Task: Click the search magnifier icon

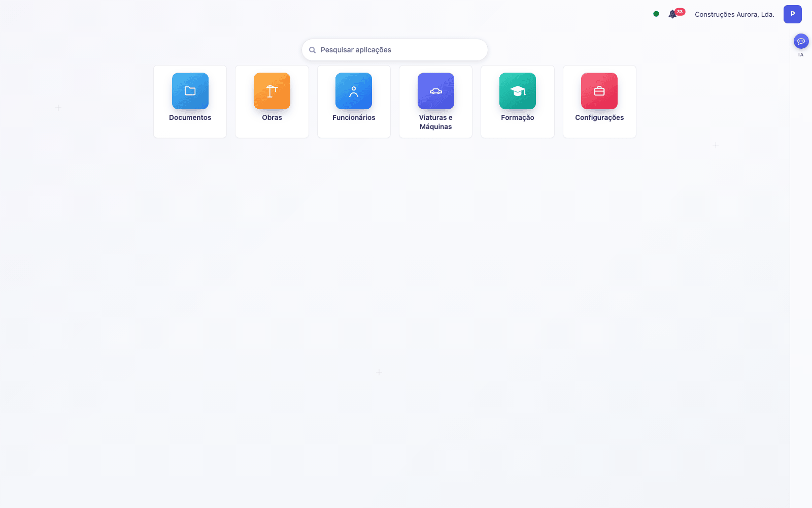Action: point(313,50)
